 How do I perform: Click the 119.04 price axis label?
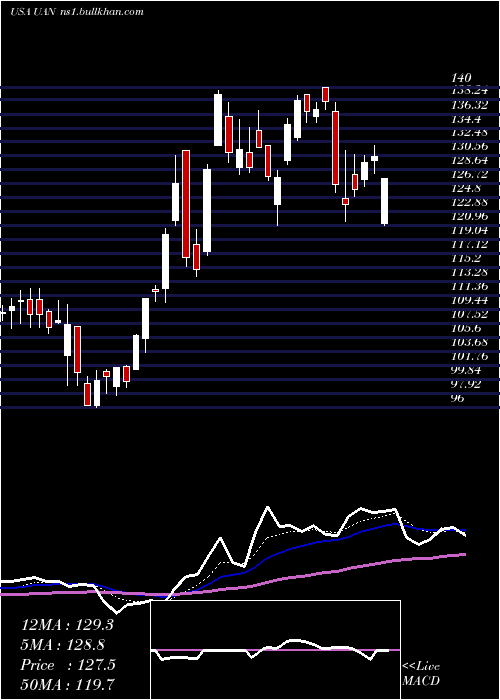[469, 230]
